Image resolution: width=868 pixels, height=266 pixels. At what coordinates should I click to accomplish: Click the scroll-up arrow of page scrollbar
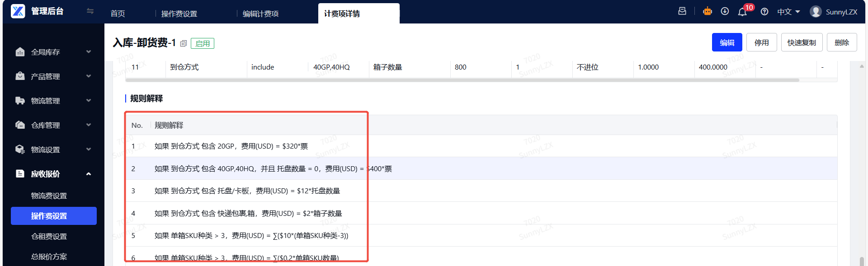(862, 66)
